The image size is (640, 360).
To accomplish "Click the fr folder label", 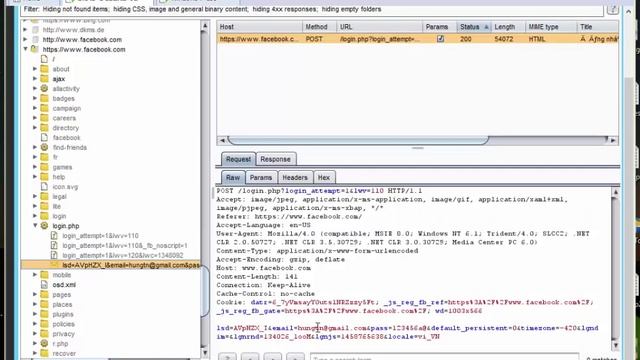I will (x=55, y=157).
